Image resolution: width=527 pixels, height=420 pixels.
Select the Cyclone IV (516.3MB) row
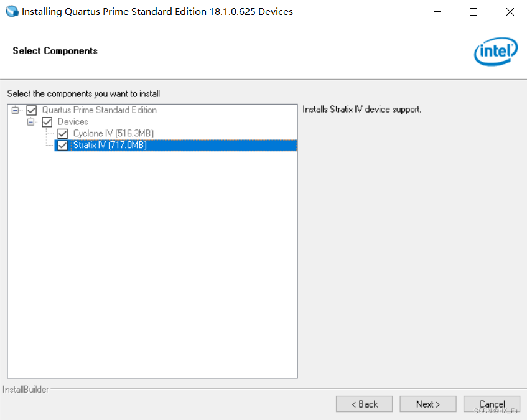tap(114, 134)
